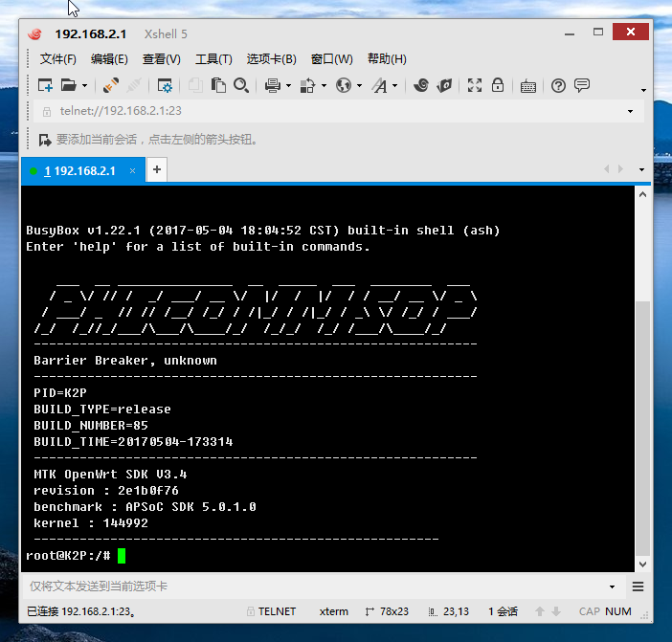This screenshot has height=642, width=672.
Task: Toggle the Full Screen icon
Action: 475,86
